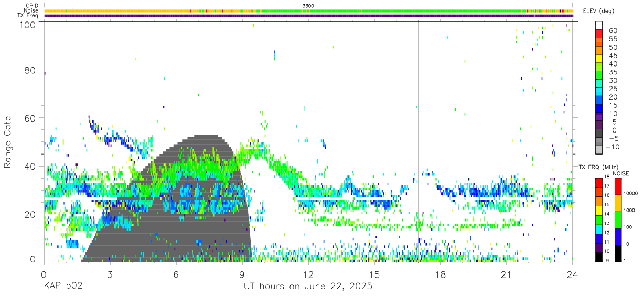The image size is (644, 297).
Task: Click the 45 label on ELEV scale
Action: pos(614,55)
